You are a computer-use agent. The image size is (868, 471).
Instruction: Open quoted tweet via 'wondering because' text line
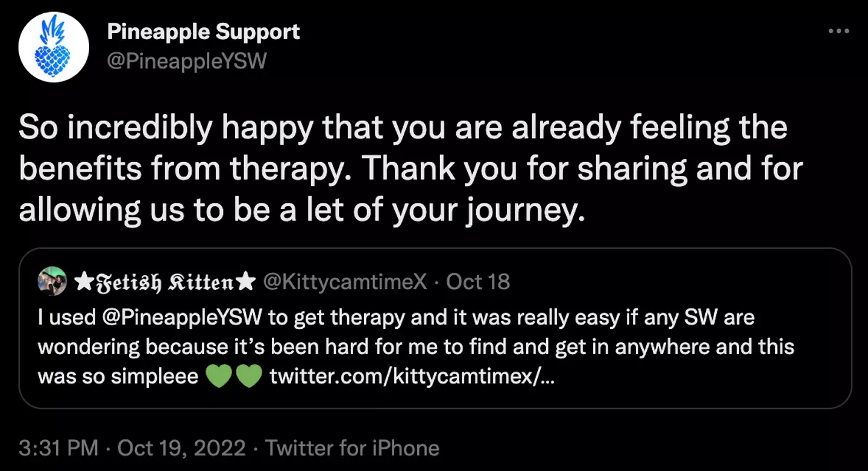coord(415,347)
